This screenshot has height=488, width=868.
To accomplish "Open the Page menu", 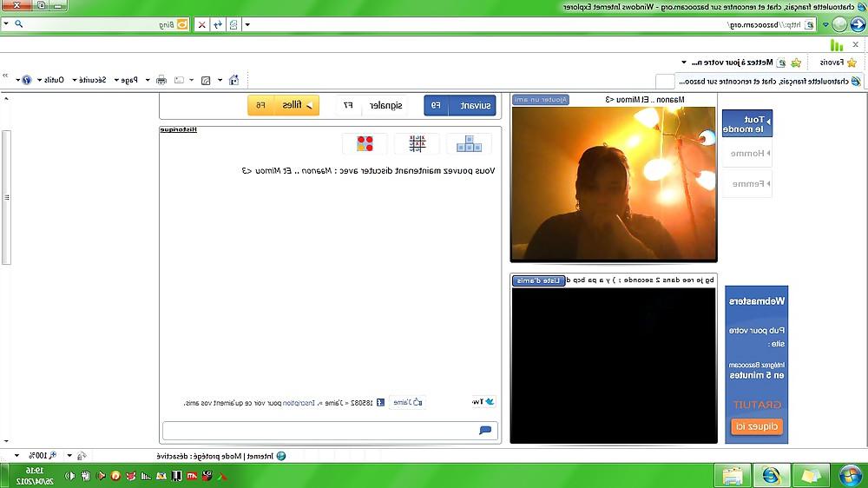I will [x=126, y=80].
